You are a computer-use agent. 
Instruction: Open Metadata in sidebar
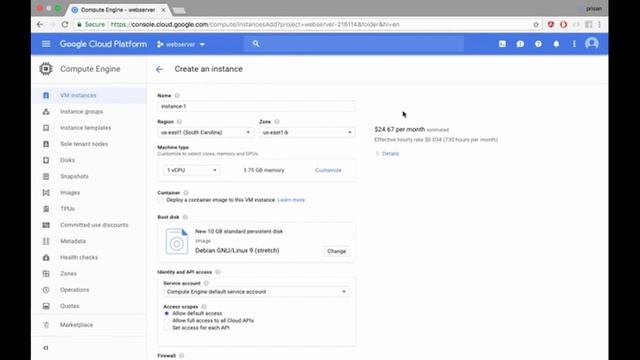pyautogui.click(x=73, y=241)
